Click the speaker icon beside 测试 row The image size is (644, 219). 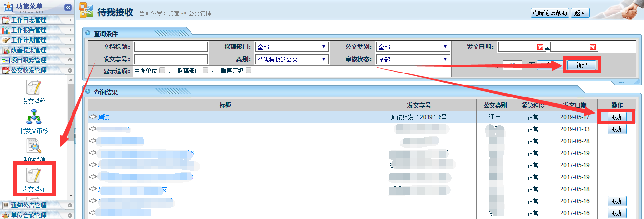pos(93,117)
